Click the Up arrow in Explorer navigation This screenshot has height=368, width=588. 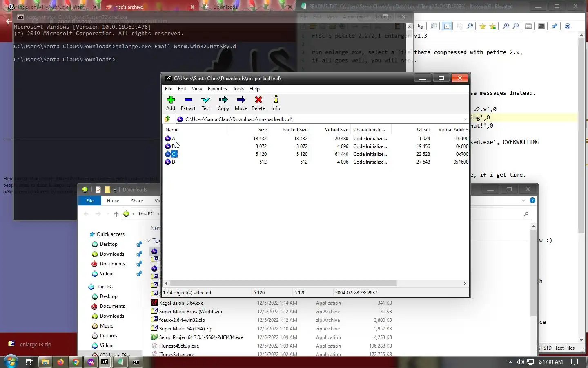116,214
